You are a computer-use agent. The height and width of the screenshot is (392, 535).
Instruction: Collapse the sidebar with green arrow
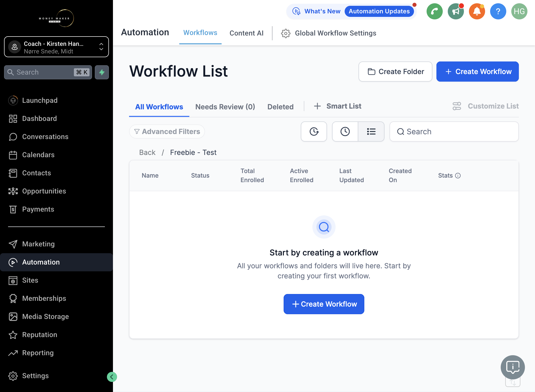click(112, 377)
